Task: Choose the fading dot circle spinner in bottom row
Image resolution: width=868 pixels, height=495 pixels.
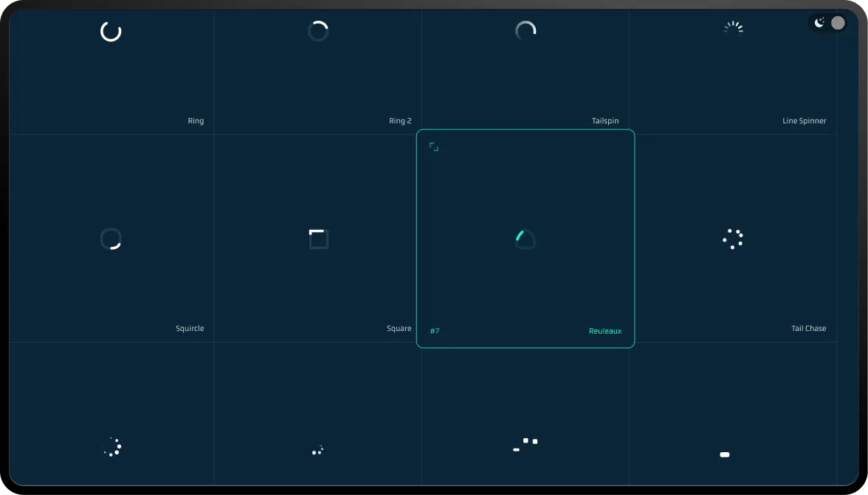Action: (x=112, y=447)
